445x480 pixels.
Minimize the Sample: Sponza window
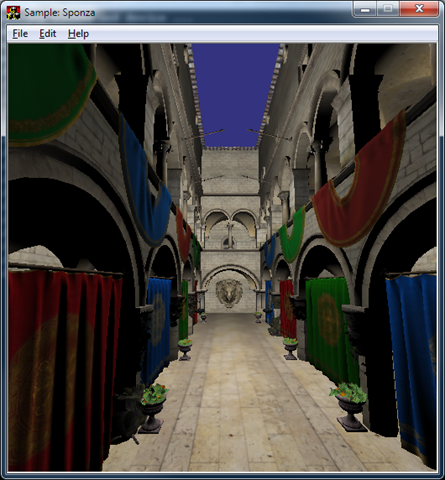pyautogui.click(x=365, y=9)
